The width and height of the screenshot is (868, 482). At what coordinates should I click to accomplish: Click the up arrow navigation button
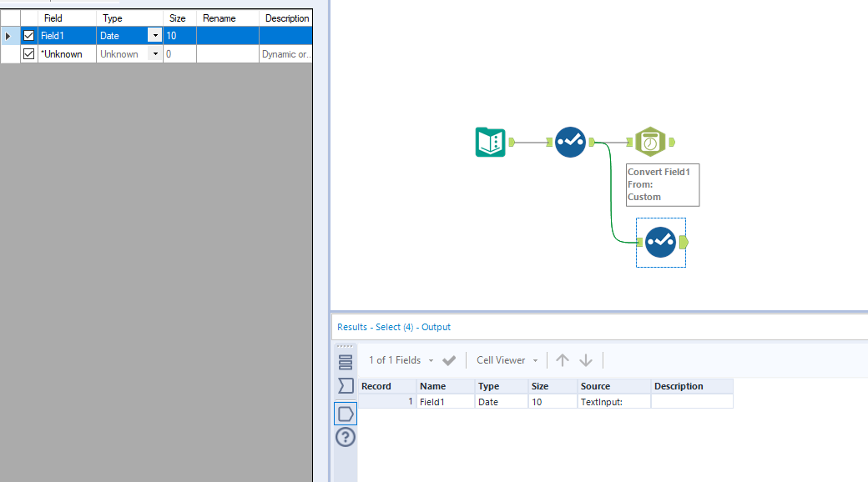pyautogui.click(x=563, y=359)
